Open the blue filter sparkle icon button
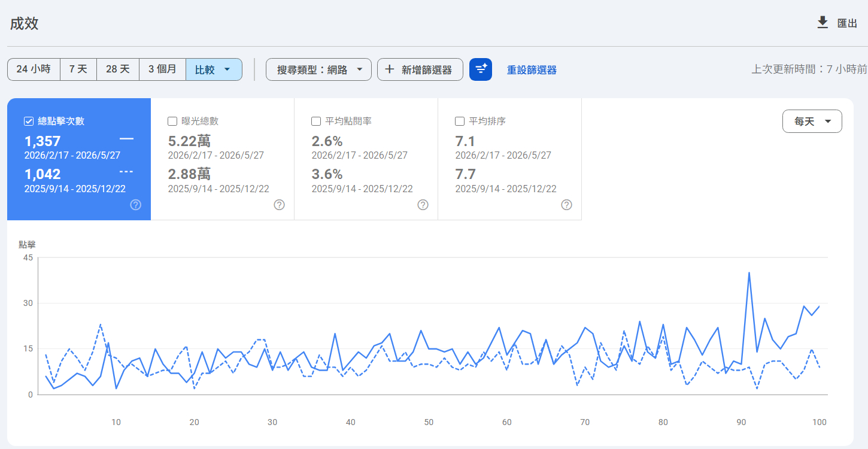Screen dimensions: 868x449 481,69
